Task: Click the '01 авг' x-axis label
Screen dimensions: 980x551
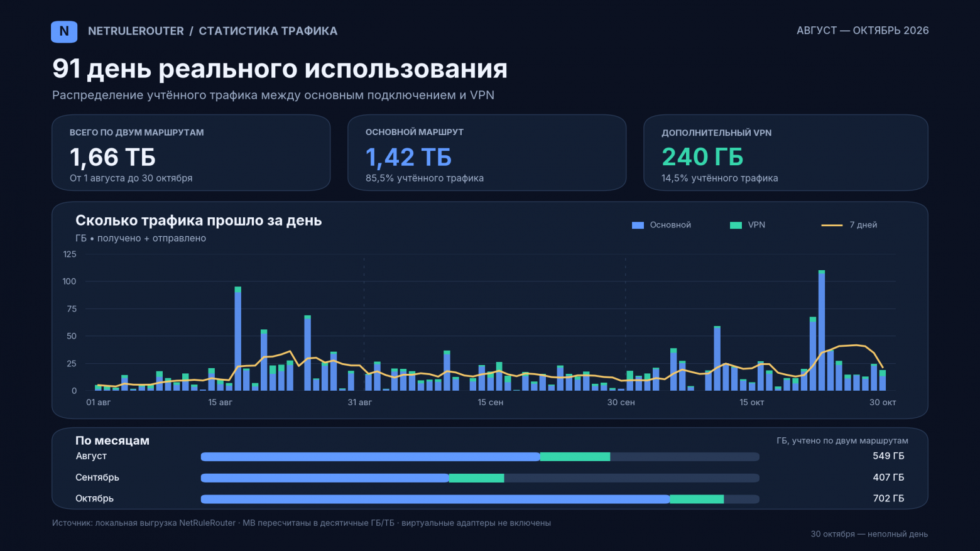Action: click(x=98, y=402)
